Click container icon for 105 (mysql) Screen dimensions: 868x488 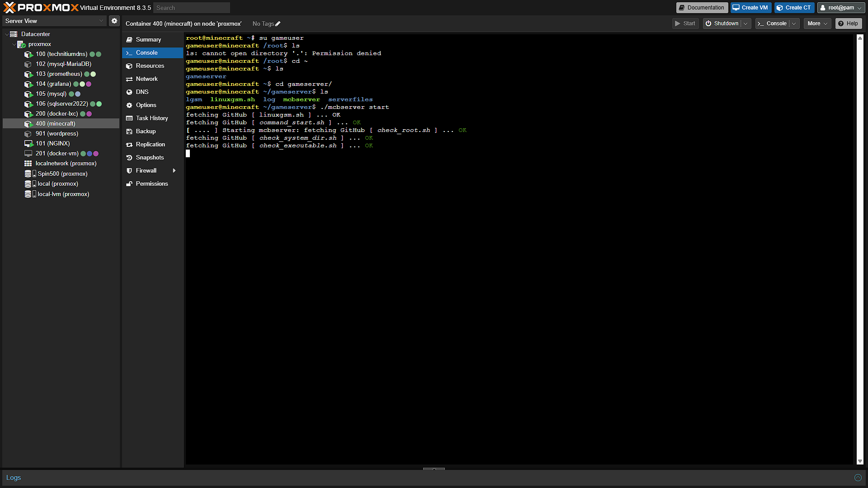tap(28, 94)
